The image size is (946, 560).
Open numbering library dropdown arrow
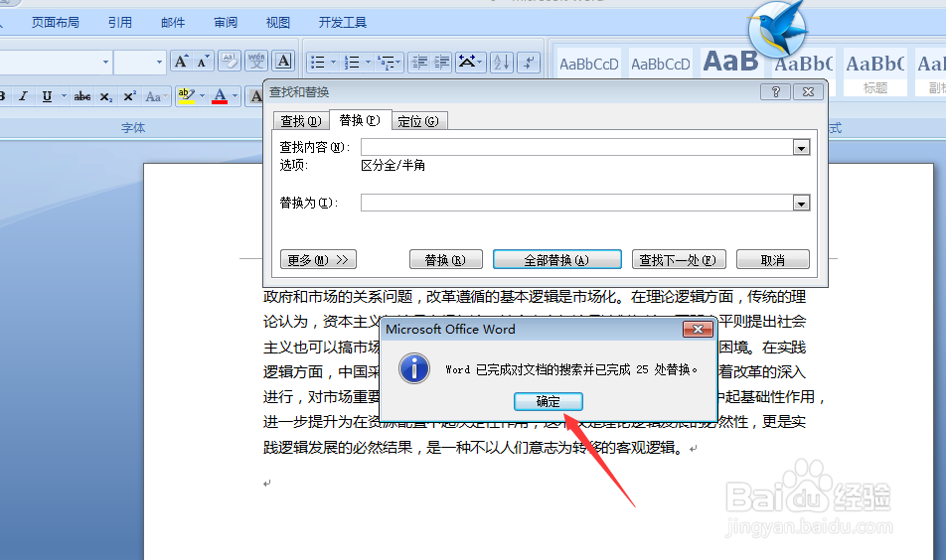[x=368, y=63]
